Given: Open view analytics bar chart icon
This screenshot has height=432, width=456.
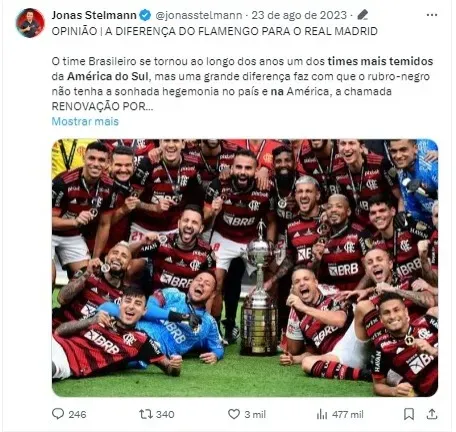Looking at the screenshot, I should point(322,414).
